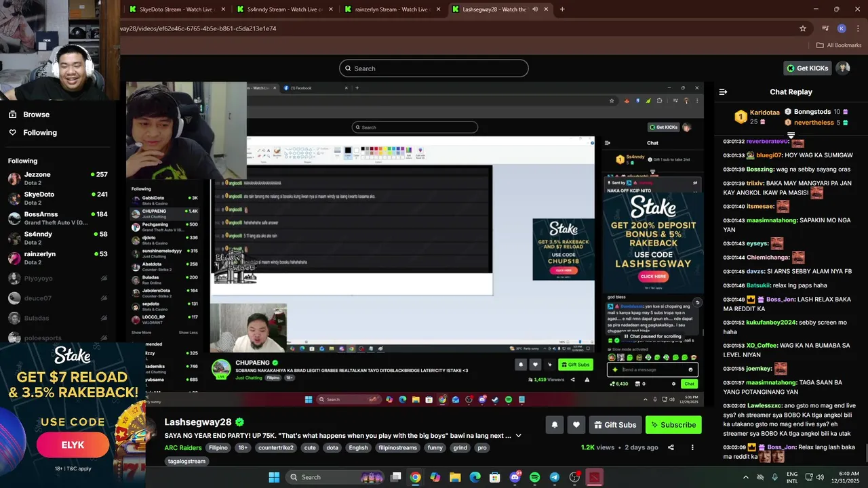Collapse the chat panel with arrow icon
The width and height of the screenshot is (868, 488).
pyautogui.click(x=723, y=91)
